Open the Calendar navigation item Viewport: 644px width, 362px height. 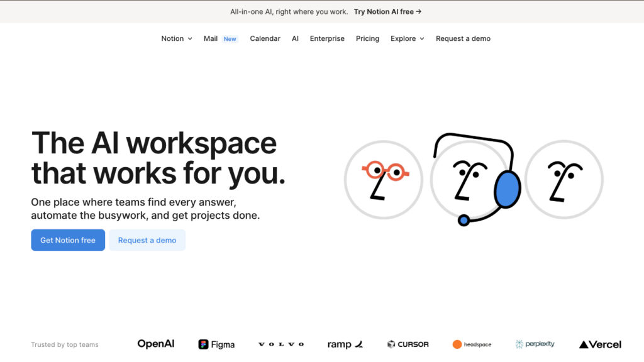265,38
